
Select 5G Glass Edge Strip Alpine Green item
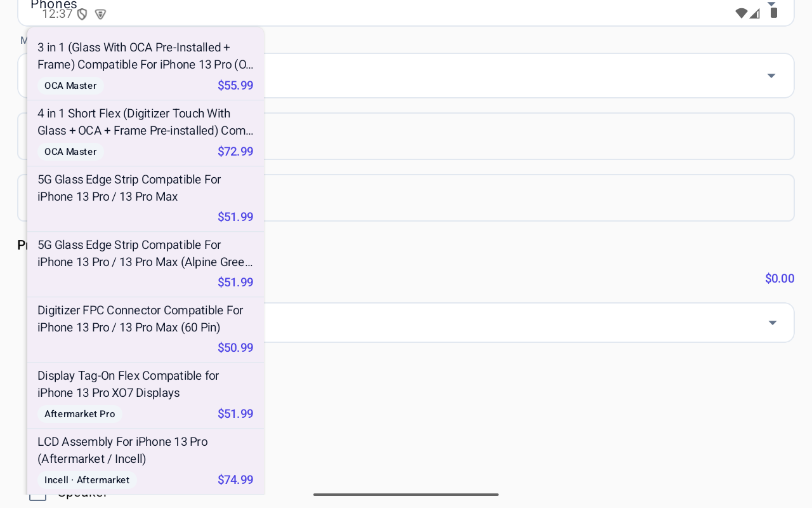pos(145,264)
